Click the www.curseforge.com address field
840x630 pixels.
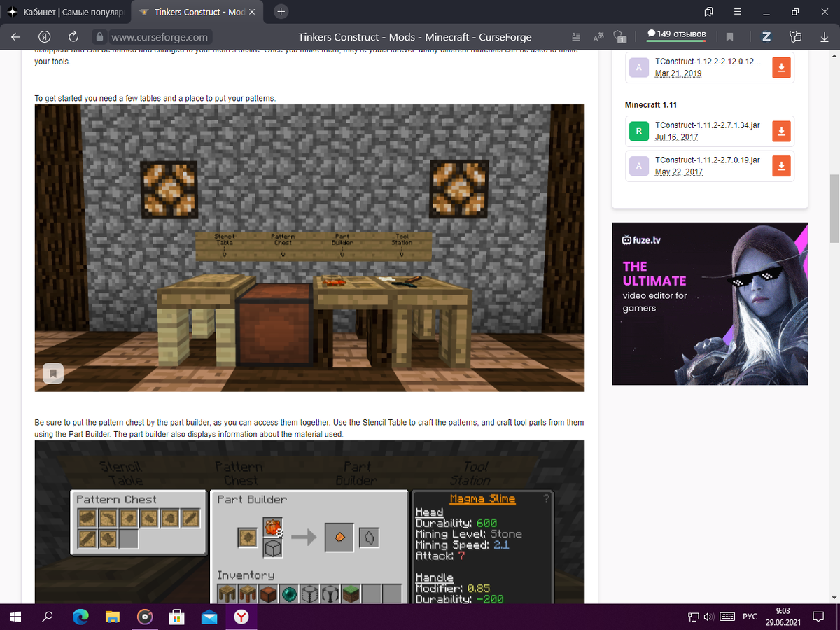click(160, 37)
